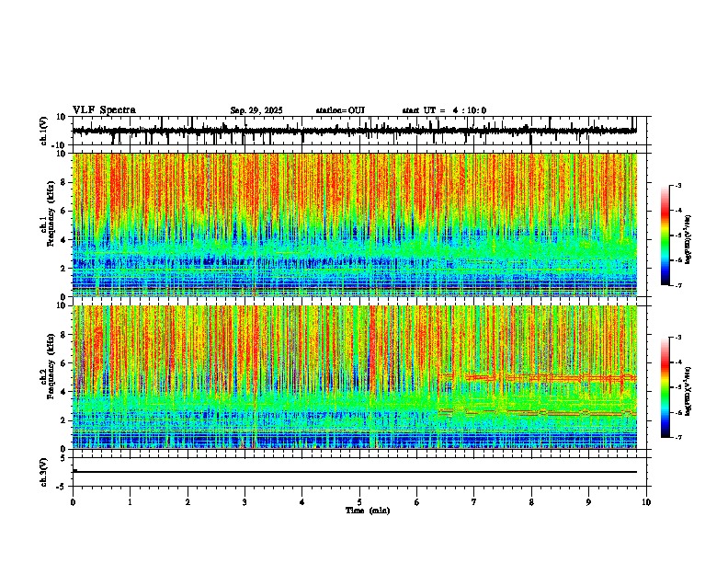
Task: Click the "VLF Spectra" title text
Action: tap(104, 109)
